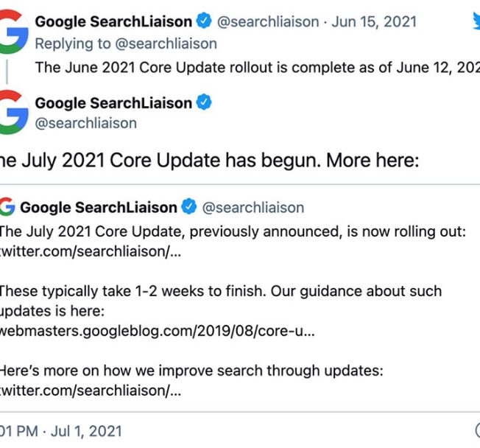
Task: Click @searchliaison handle under main tweet name
Action: [85, 123]
